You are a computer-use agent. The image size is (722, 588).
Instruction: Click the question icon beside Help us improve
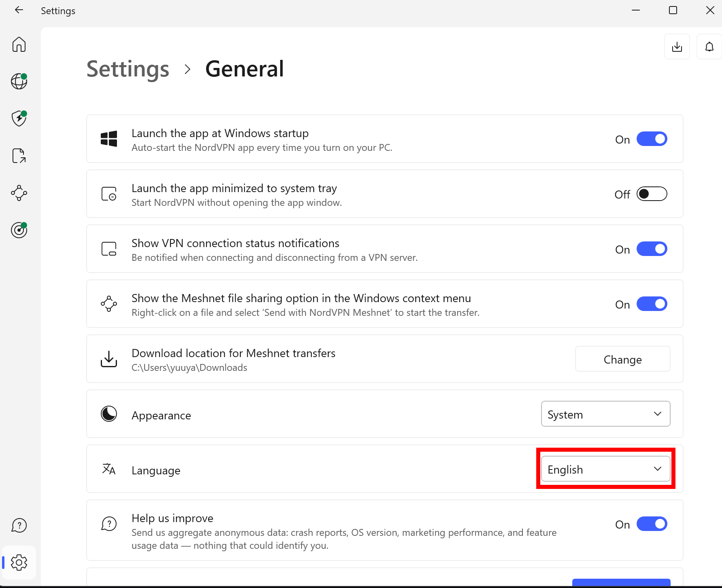(109, 524)
